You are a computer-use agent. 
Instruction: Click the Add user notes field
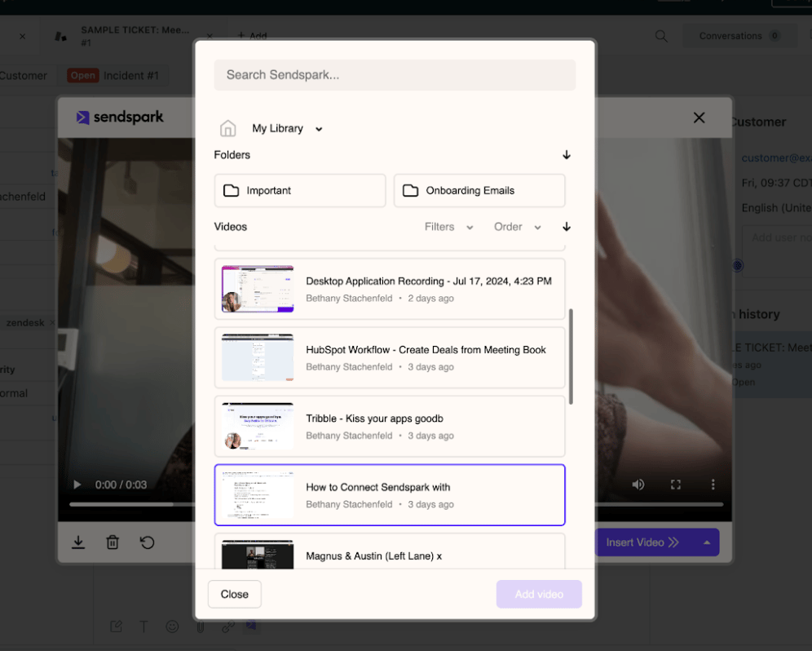(x=777, y=251)
